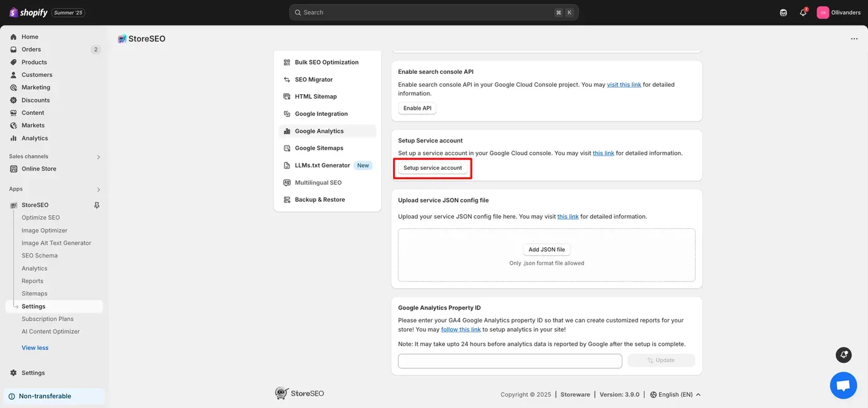Click the sidekick icon in top bar

[784, 12]
